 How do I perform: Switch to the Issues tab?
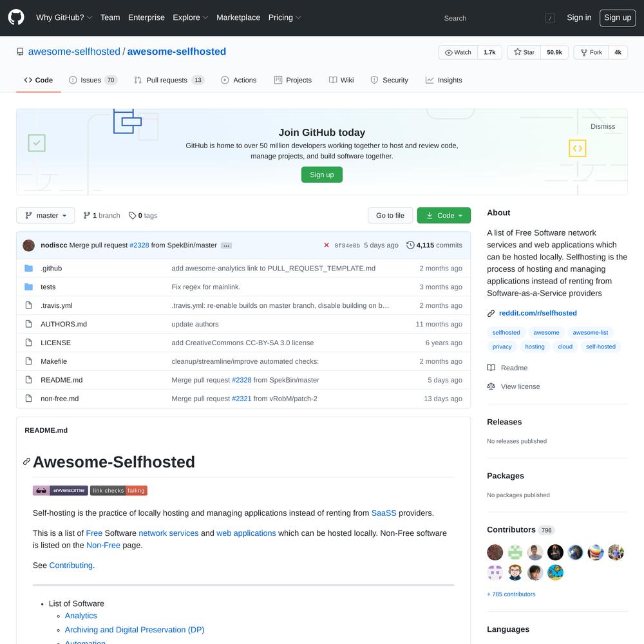(x=93, y=80)
